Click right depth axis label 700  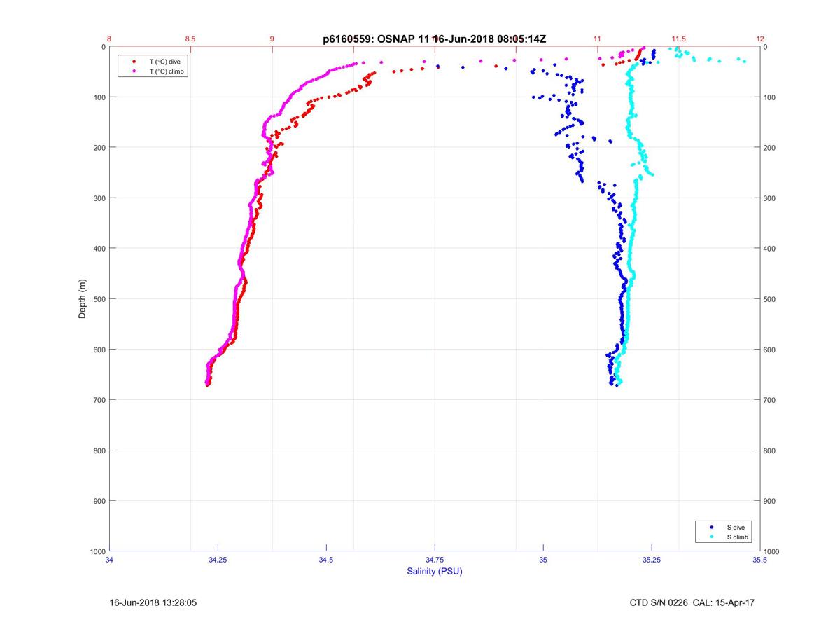770,400
